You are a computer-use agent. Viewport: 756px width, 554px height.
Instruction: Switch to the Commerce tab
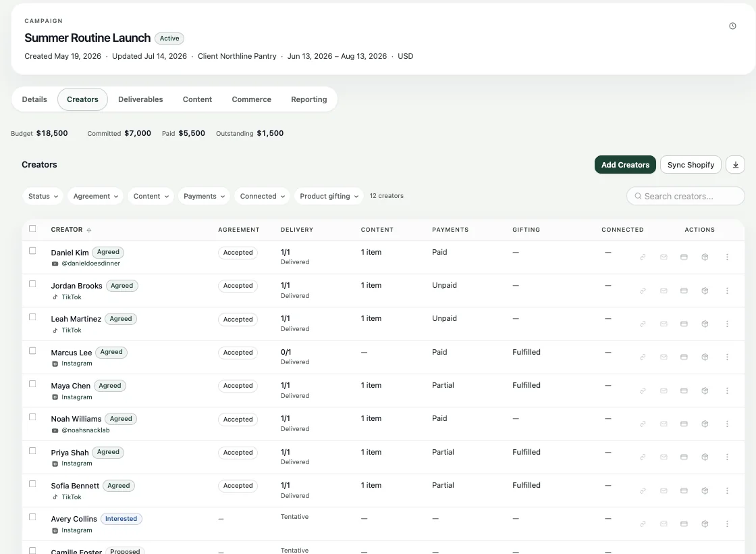click(251, 99)
